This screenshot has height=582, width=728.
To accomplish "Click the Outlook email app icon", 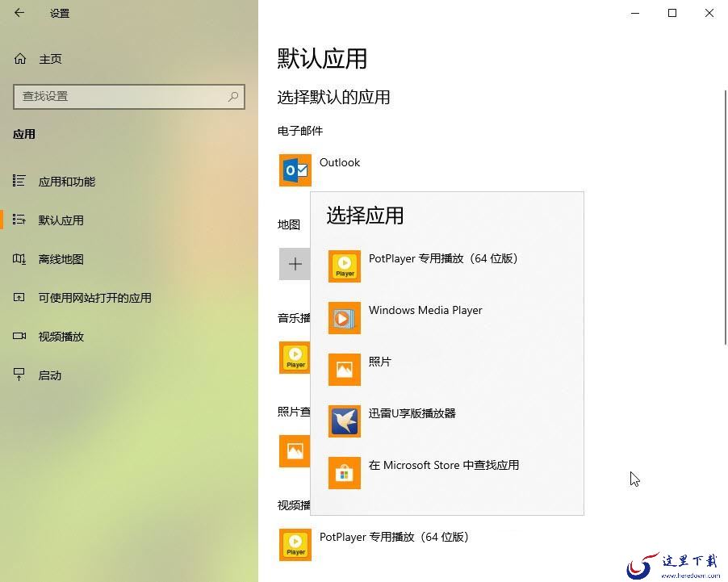I will pos(295,170).
